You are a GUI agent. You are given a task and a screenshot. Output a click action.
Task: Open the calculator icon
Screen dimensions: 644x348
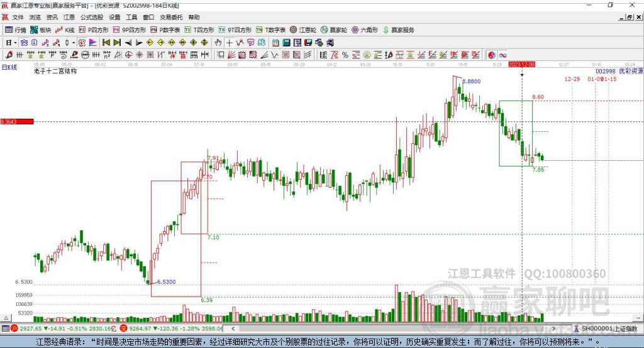click(286, 43)
